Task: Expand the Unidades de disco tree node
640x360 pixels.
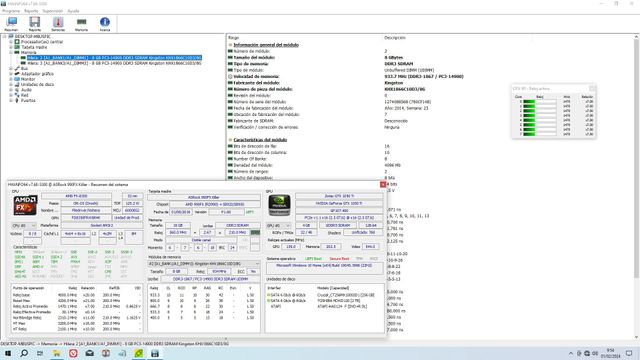Action: point(11,84)
